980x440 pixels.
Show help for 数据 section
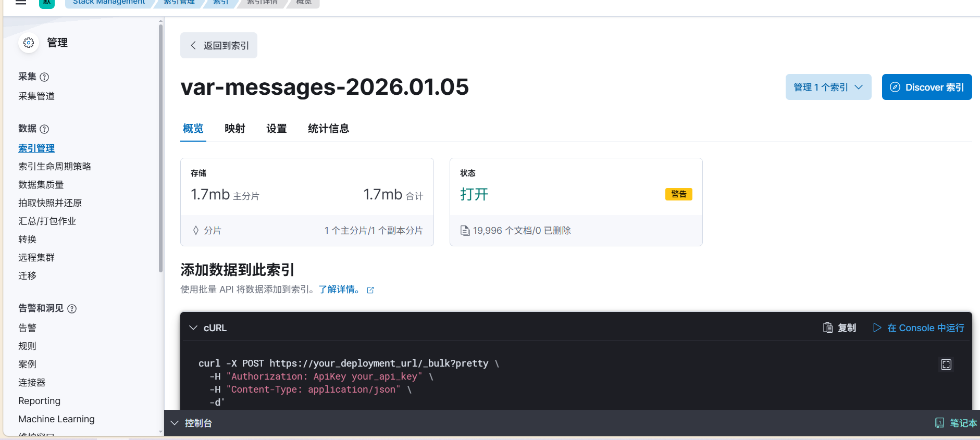coord(45,129)
